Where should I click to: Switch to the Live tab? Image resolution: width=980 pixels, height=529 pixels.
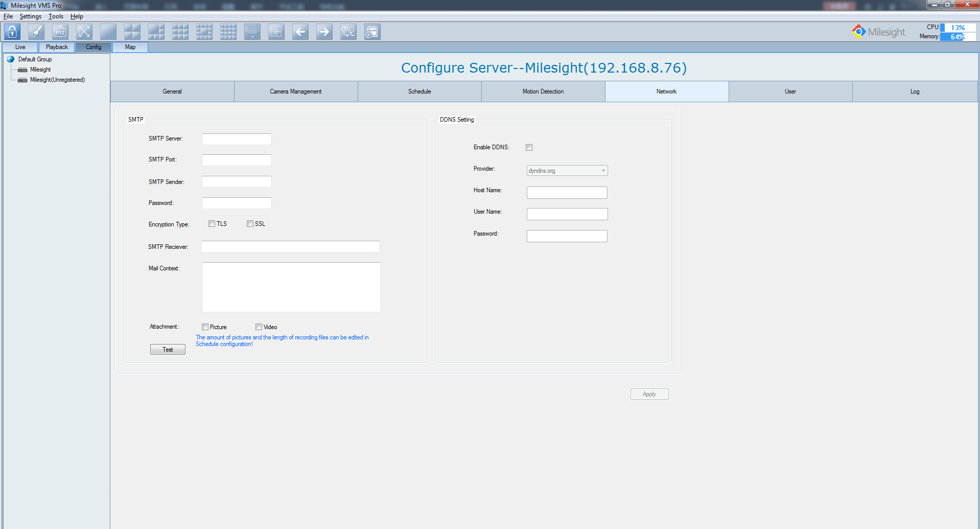(x=20, y=47)
